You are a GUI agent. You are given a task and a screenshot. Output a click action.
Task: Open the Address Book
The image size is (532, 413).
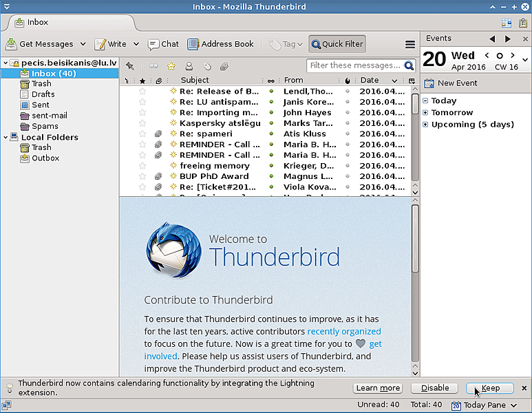(x=220, y=44)
